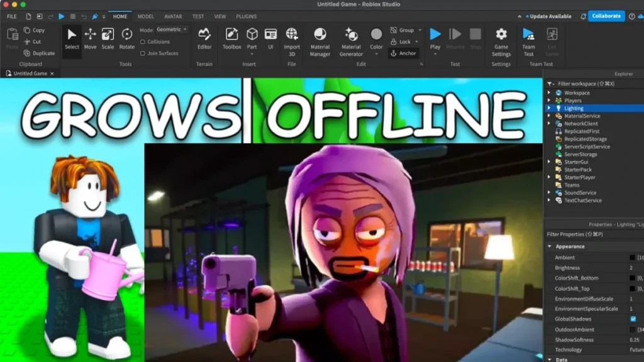Collapse the ribbon using the caret near Update Available
This screenshot has width=644, height=362.
pyautogui.click(x=519, y=16)
